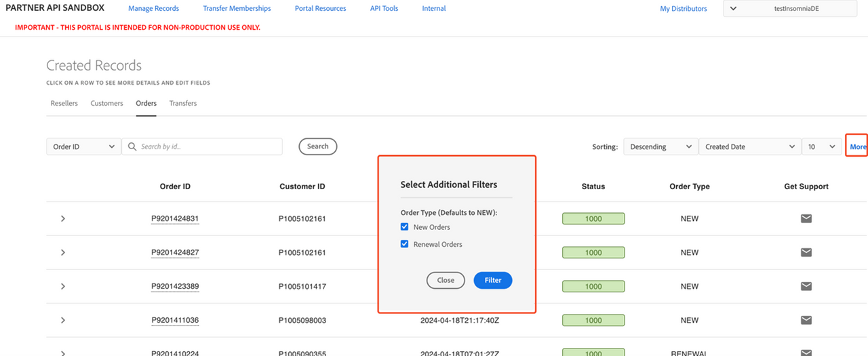The height and width of the screenshot is (356, 868).
Task: Click envelope support icon for order P9201411036
Action: point(806,320)
